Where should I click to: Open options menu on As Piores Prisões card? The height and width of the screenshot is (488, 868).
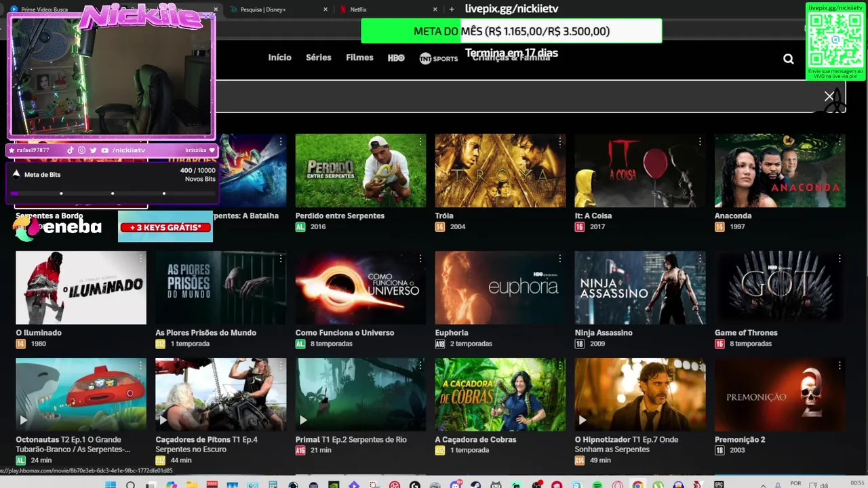click(281, 258)
